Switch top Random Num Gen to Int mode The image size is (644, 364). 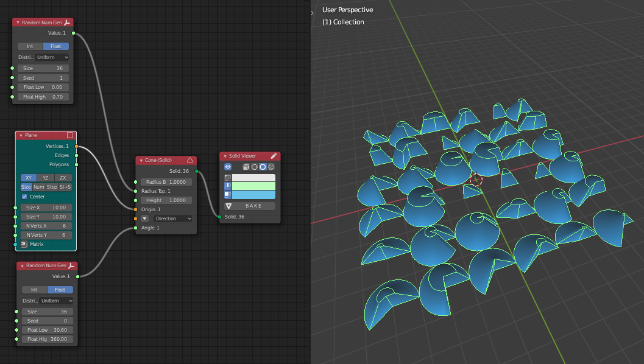click(30, 46)
